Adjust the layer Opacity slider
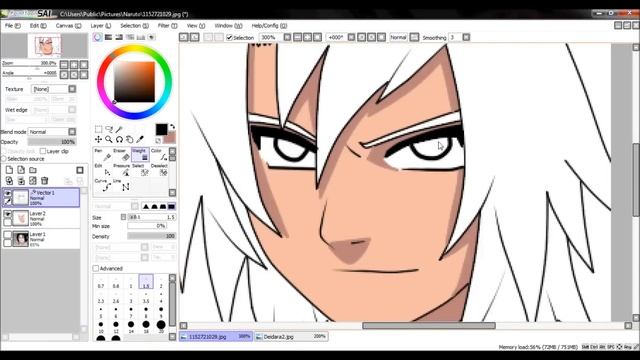This screenshot has width=640, height=360. pos(52,142)
